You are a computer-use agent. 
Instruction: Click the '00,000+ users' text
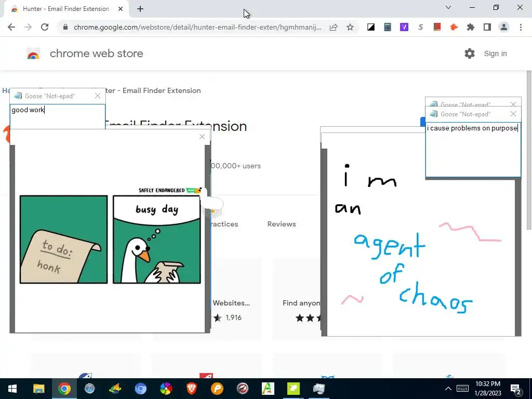(236, 166)
